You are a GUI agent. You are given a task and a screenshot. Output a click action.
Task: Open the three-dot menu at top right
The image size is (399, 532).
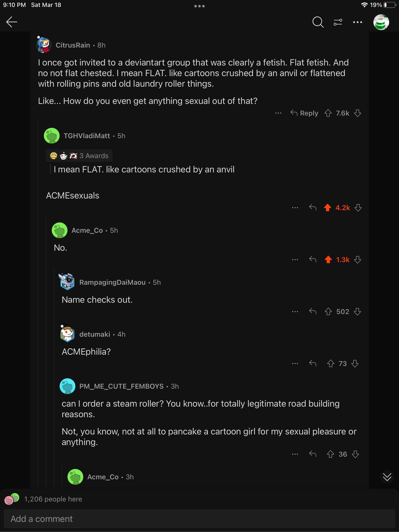(x=357, y=22)
